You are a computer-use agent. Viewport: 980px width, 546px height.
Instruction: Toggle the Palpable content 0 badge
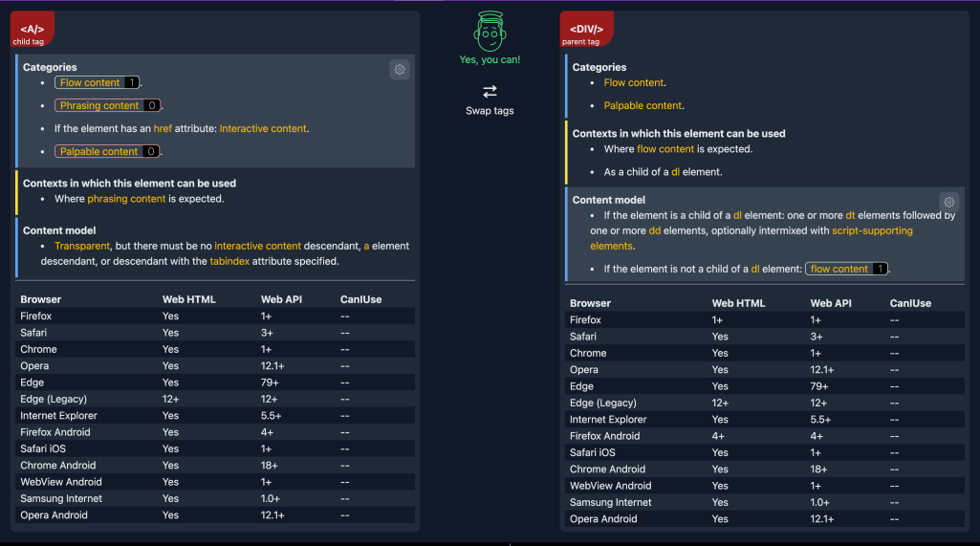click(x=107, y=152)
